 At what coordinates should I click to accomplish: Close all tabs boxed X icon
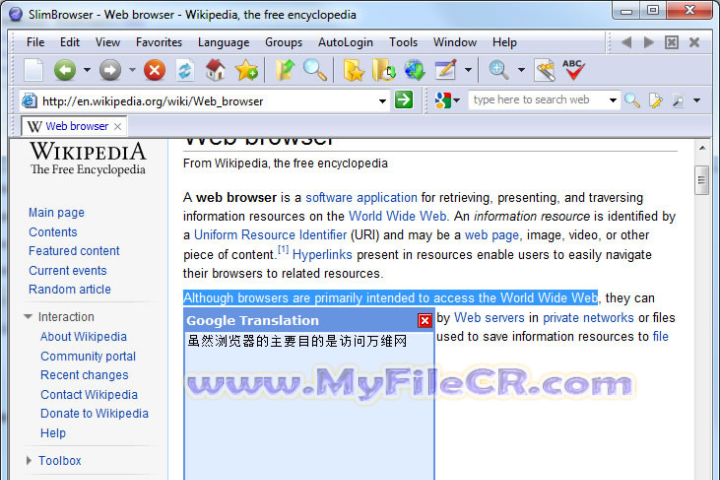671,43
